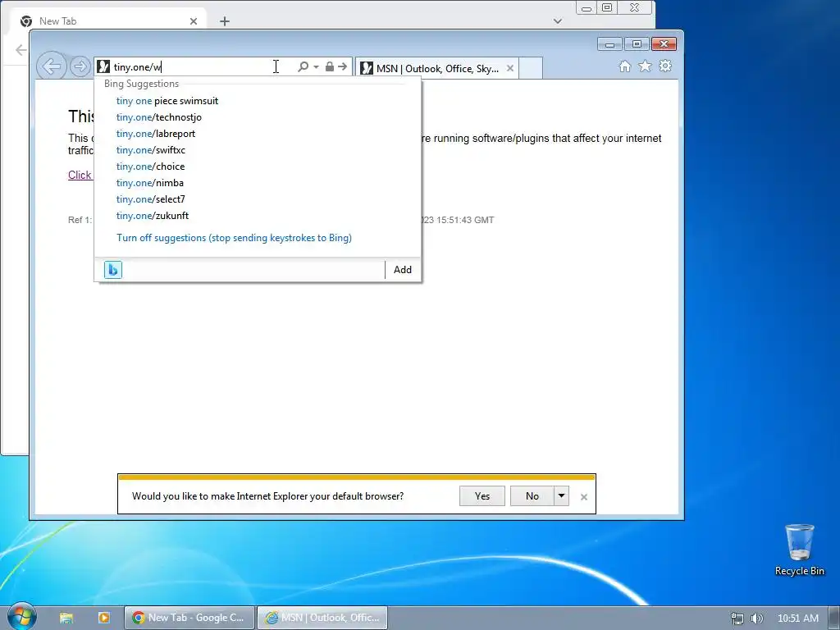Screen dimensions: 840x630
Task: Select suggestion tiny.one/labreport
Action: (x=155, y=134)
